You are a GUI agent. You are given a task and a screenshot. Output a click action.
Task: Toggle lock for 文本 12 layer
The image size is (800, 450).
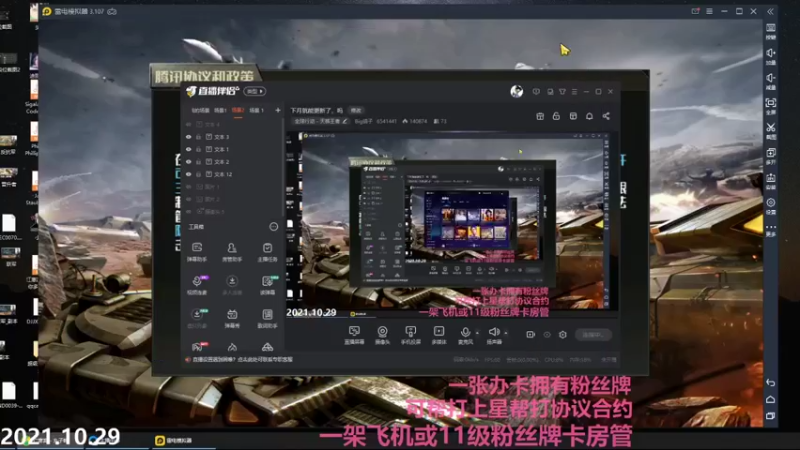tap(198, 174)
